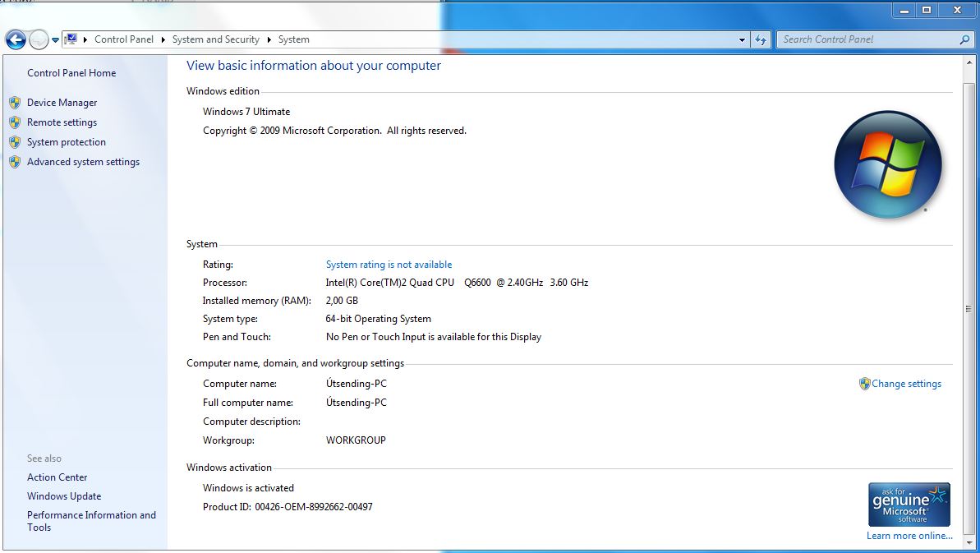980x553 pixels.
Task: Click the Change settings link
Action: [906, 384]
